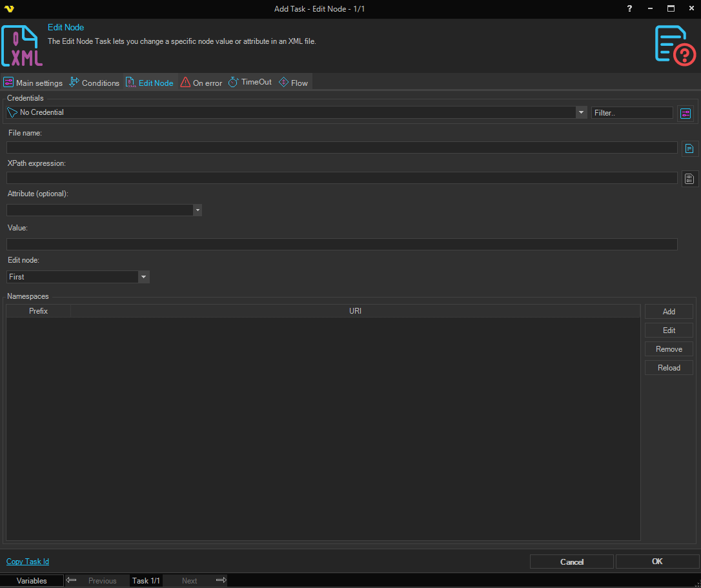701x588 pixels.
Task: Click the paper-plane icon in No Credential field
Action: [x=12, y=112]
